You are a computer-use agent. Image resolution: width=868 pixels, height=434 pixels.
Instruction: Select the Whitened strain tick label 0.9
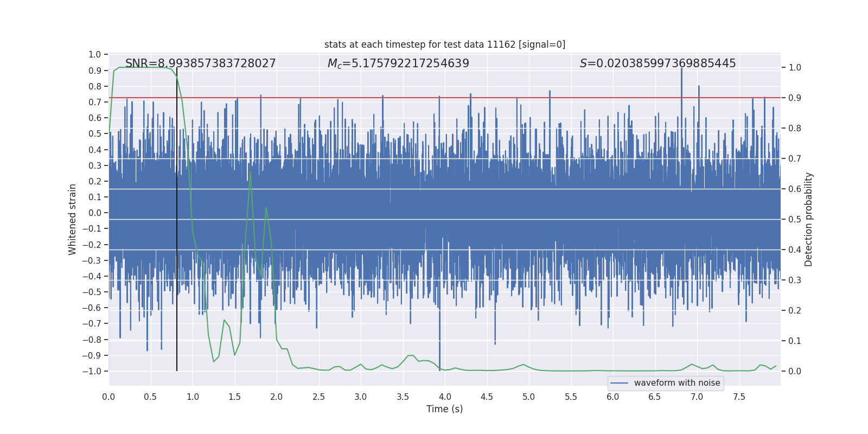tap(95, 71)
